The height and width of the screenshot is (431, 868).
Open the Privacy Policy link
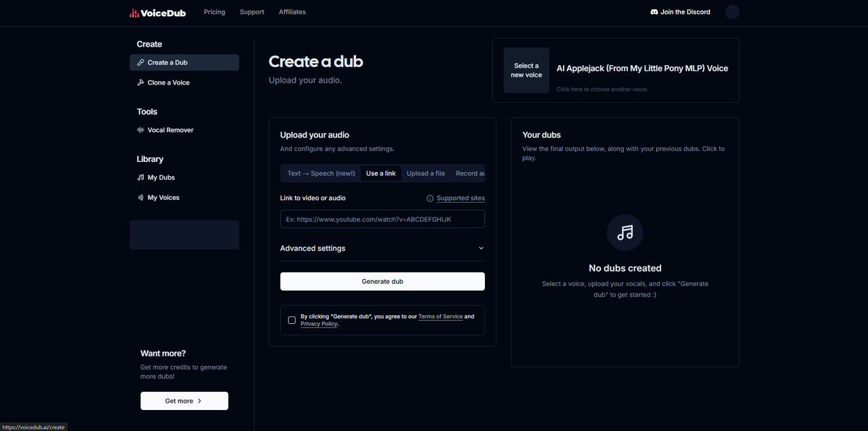click(x=319, y=324)
